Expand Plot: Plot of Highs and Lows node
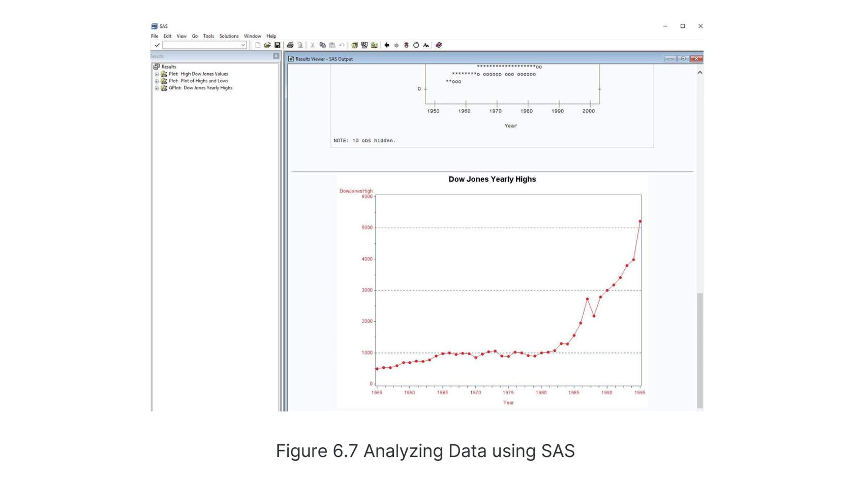Viewport: 854px width, 504px height. pyautogui.click(x=157, y=81)
